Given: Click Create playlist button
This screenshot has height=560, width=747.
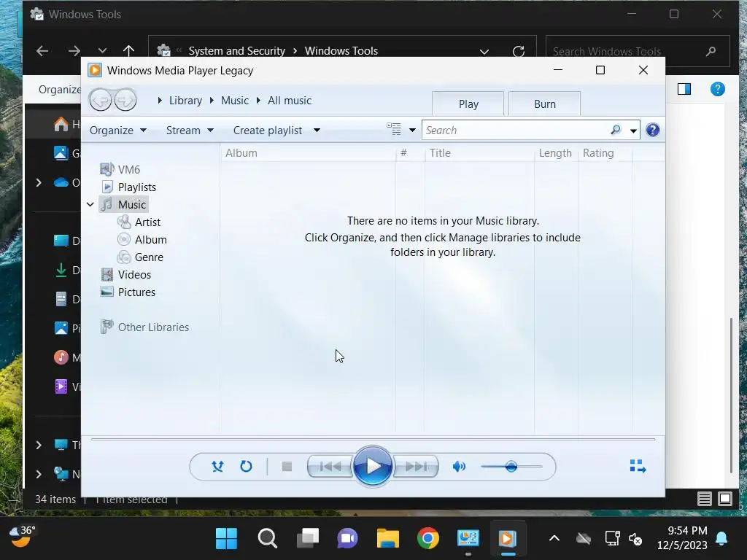Looking at the screenshot, I should [x=268, y=130].
